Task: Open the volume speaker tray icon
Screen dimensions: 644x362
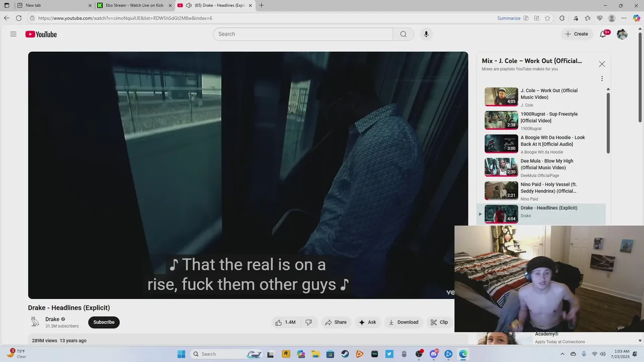Action: coord(603,354)
